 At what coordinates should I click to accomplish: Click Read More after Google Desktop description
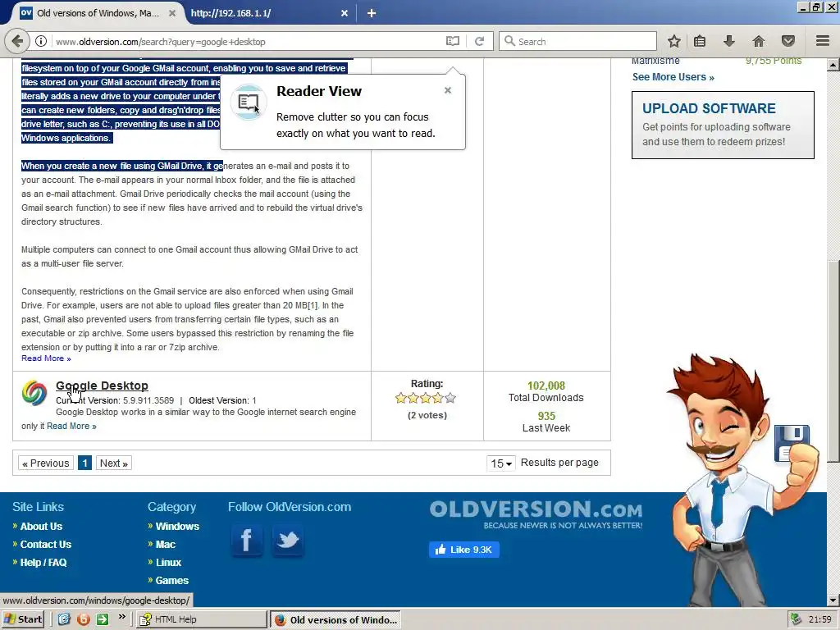(x=71, y=426)
